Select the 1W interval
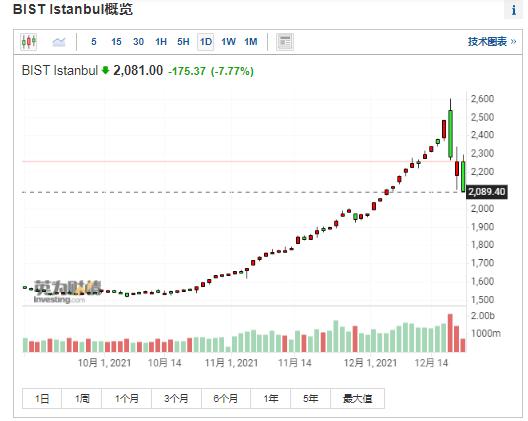This screenshot has width=528, height=421. tap(228, 42)
